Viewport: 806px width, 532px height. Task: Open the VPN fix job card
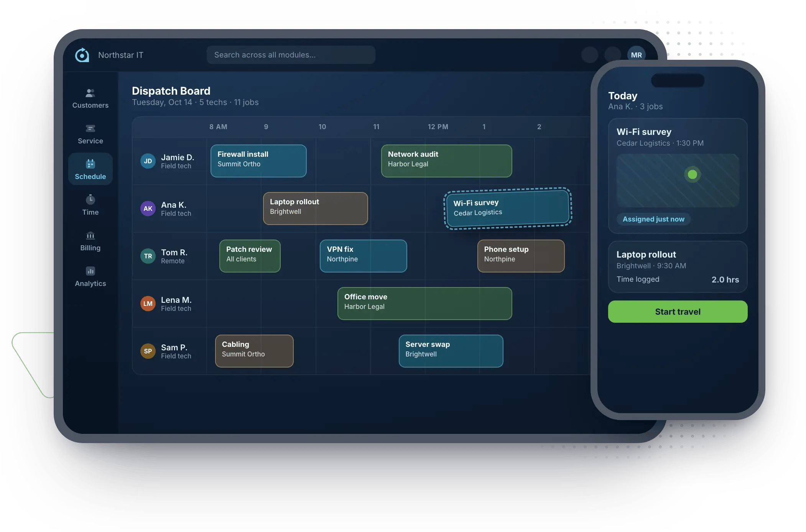[363, 256]
